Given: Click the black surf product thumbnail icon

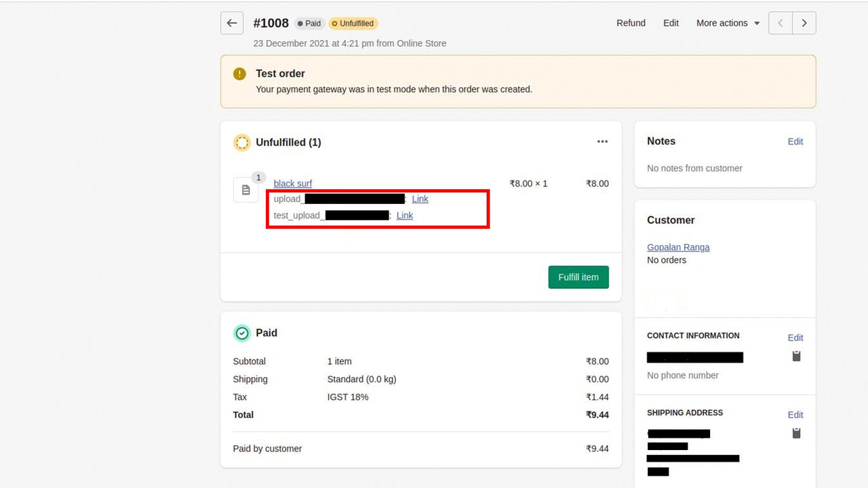Looking at the screenshot, I should point(246,190).
